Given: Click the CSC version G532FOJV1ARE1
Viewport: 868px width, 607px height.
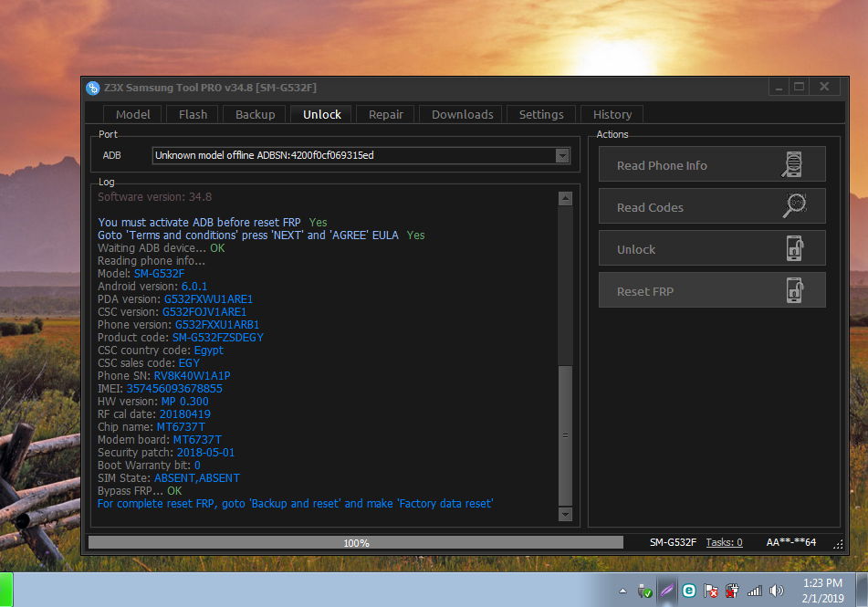Looking at the screenshot, I should click(x=204, y=312).
